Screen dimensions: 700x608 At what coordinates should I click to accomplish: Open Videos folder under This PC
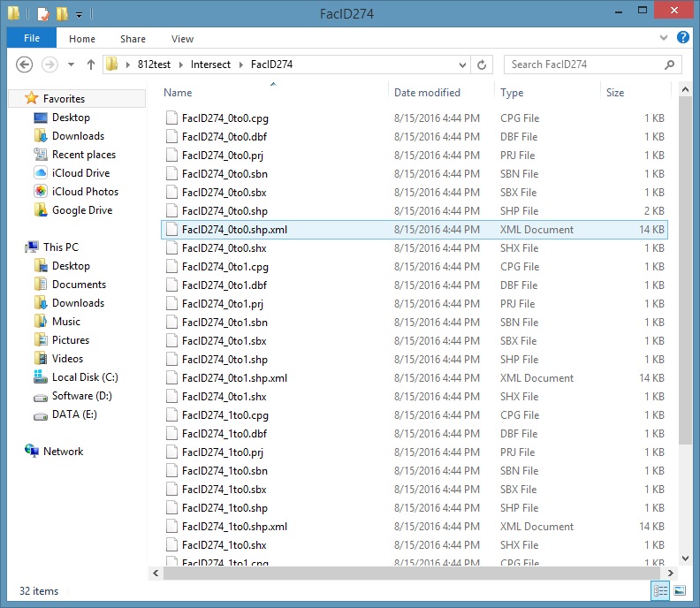[67, 359]
